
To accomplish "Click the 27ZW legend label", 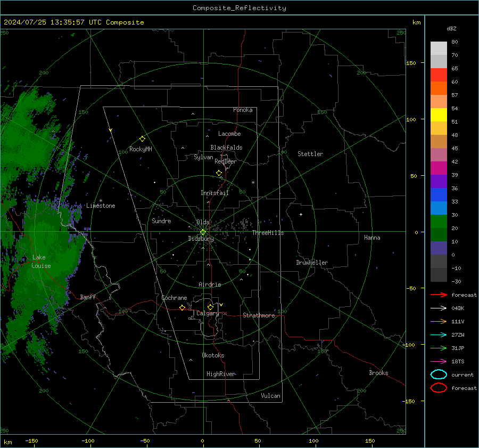I will [x=458, y=335].
